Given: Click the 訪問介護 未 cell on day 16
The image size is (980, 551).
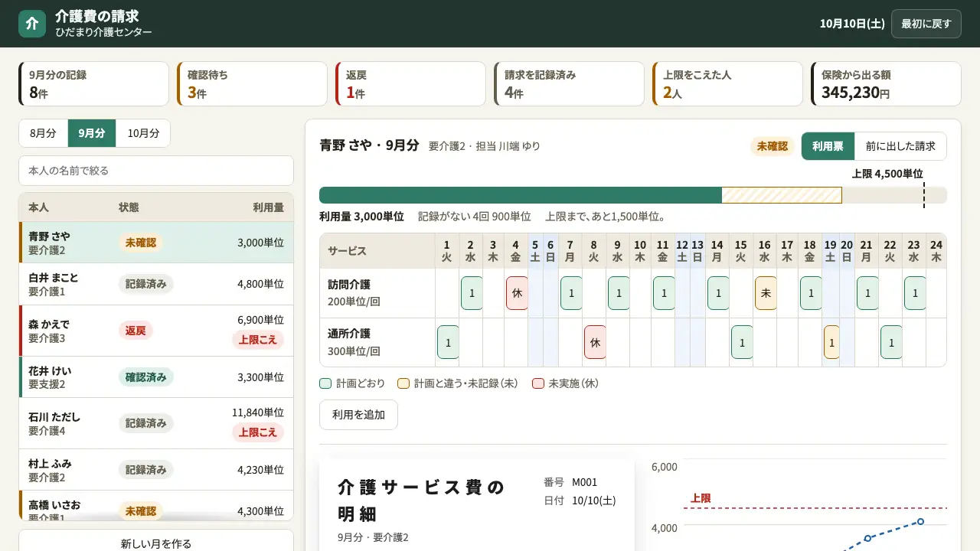Looking at the screenshot, I should pyautogui.click(x=766, y=293).
